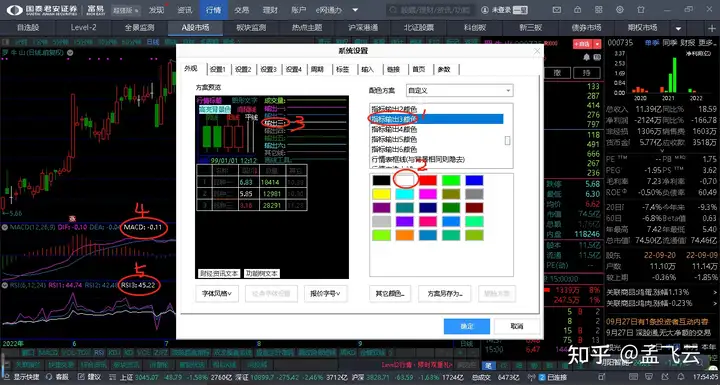Click the user avatar icon next to 未登录
This screenshot has height=385, width=720.
click(x=485, y=10)
